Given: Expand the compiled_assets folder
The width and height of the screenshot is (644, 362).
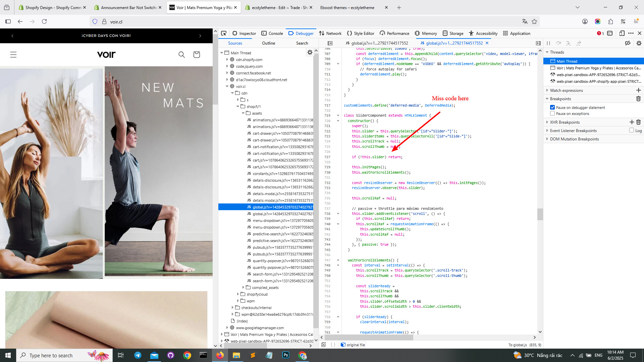Looking at the screenshot, I should [243, 288].
